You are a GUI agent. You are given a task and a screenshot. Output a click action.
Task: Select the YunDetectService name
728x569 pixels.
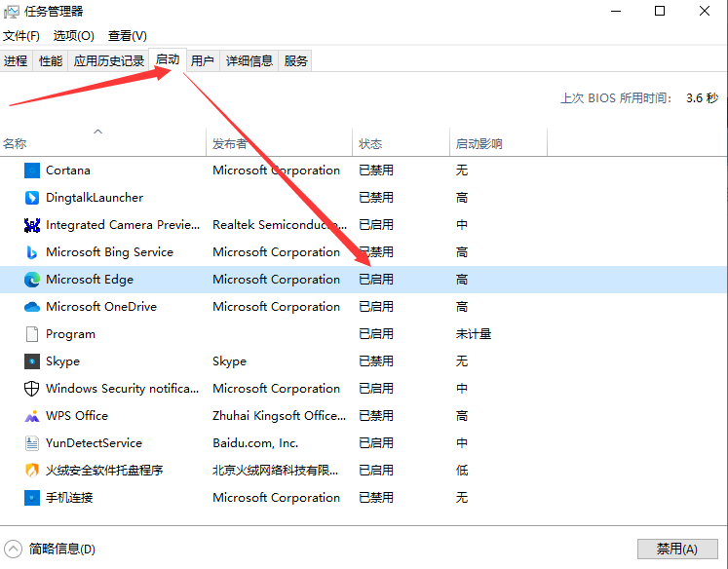(94, 443)
